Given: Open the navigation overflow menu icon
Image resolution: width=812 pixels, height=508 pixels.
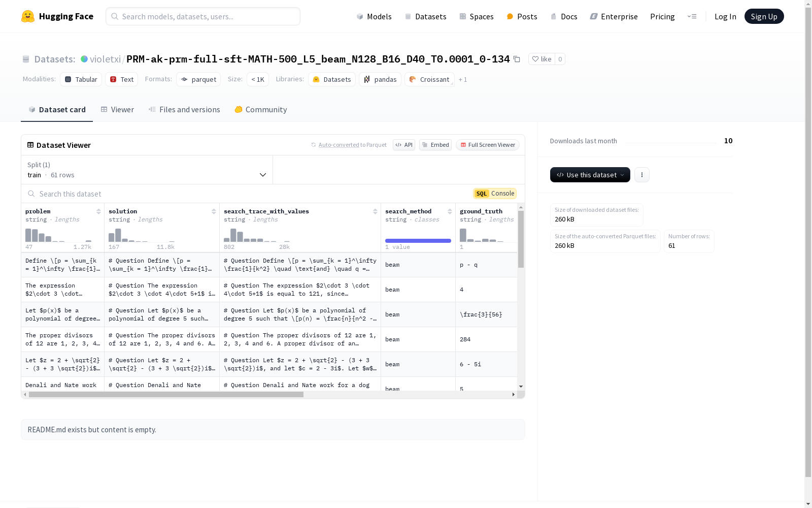Looking at the screenshot, I should point(692,16).
